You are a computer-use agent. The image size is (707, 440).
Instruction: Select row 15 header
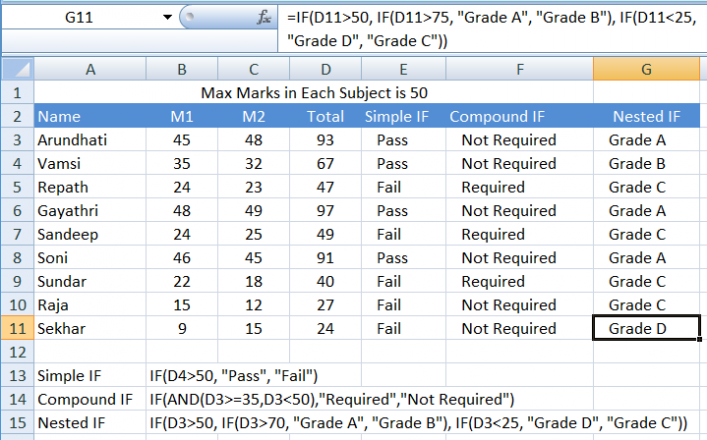[17, 423]
